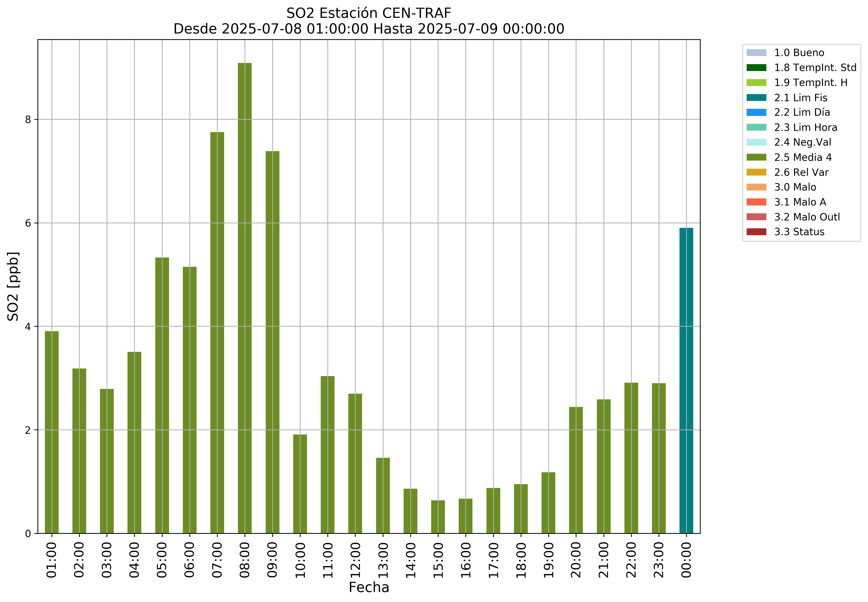Click the 1.8 TempInt. Std legend entry
Image resolution: width=868 pixels, height=602 pixels.
click(x=815, y=67)
